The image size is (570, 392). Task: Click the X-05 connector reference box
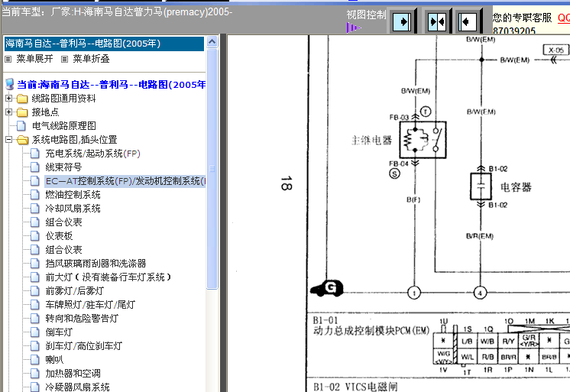click(x=555, y=50)
